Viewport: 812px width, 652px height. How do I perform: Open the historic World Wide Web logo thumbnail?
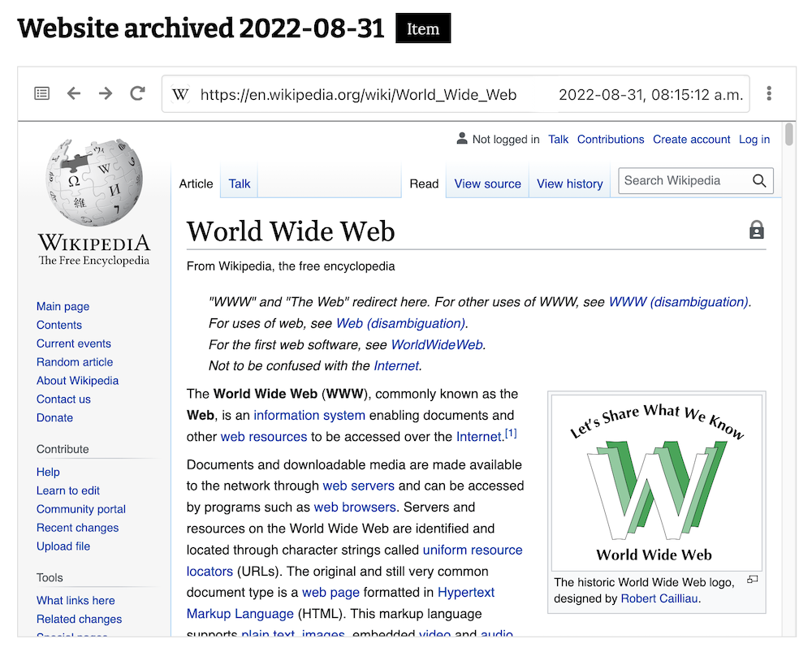click(x=657, y=482)
